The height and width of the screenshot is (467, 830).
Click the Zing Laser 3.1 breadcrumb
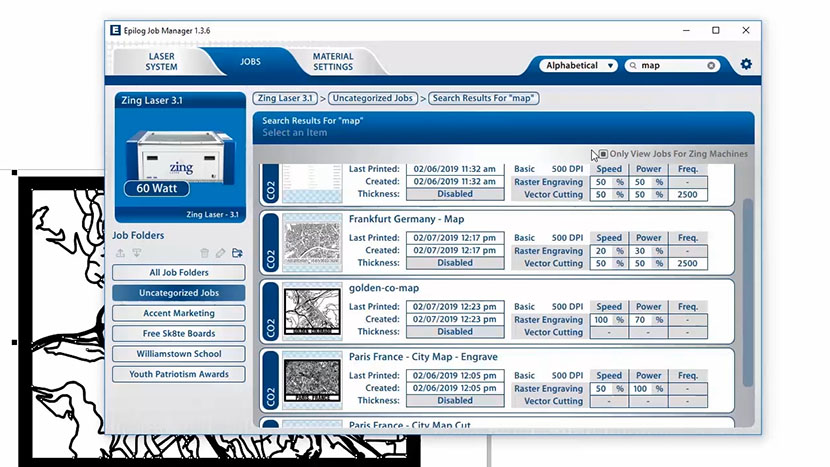[287, 98]
